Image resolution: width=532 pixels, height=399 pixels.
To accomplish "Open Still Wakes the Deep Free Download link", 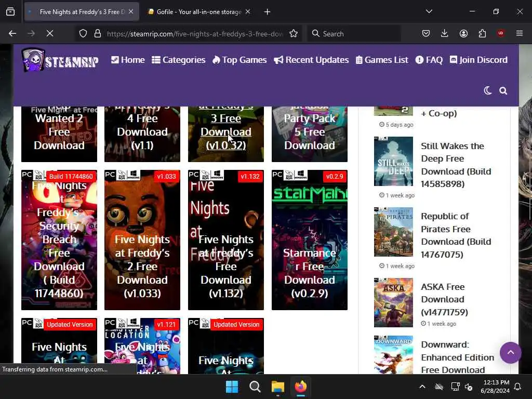I will coord(456,165).
